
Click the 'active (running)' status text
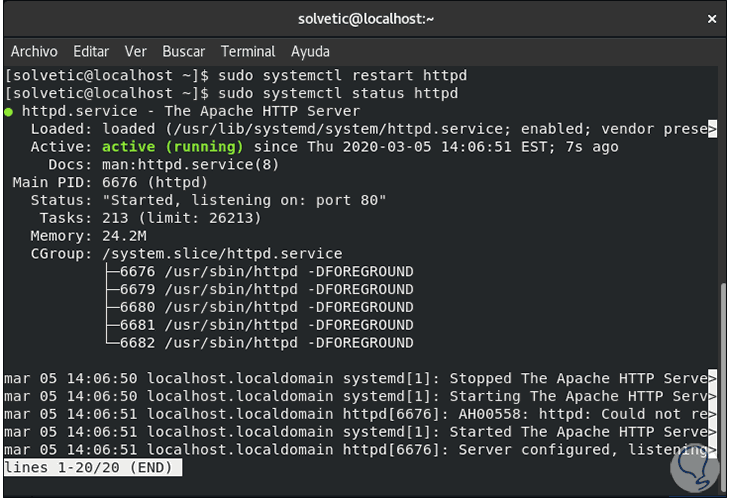(173, 147)
